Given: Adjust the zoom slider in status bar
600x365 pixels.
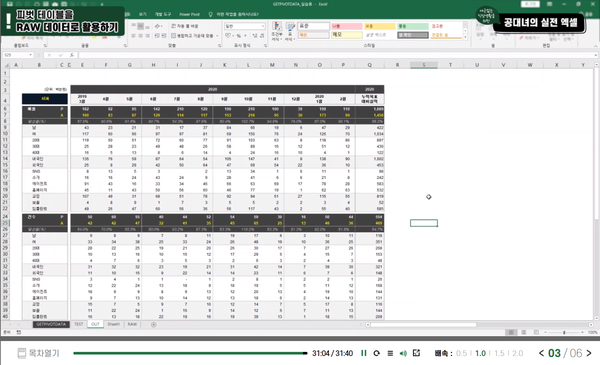Looking at the screenshot, I should click(x=564, y=332).
